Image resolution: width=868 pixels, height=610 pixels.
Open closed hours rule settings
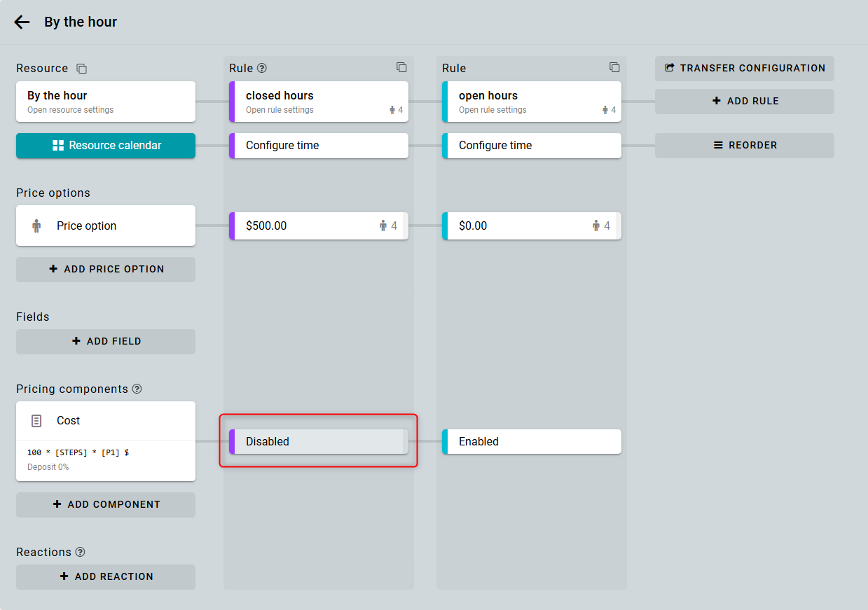(x=319, y=102)
